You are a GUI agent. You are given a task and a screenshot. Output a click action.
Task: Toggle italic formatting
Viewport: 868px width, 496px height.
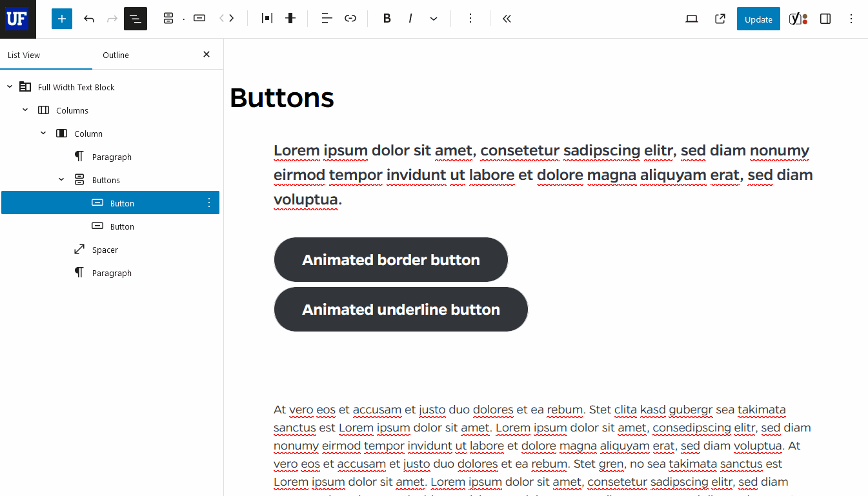pyautogui.click(x=410, y=19)
